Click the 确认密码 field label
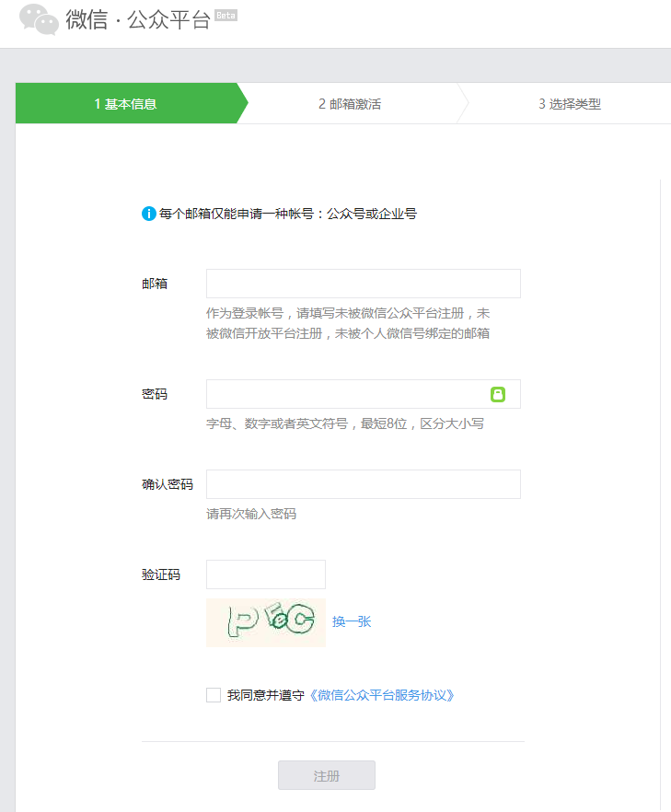 coord(168,484)
